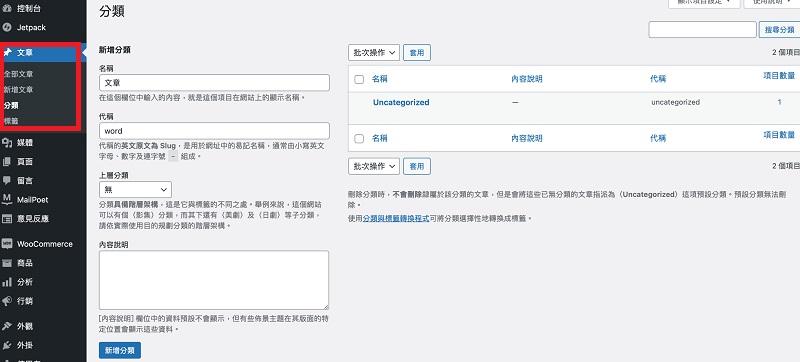This screenshot has width=800, height=362.
Task: Click the pushpin icon beside 文章
Action: pyautogui.click(x=7, y=53)
